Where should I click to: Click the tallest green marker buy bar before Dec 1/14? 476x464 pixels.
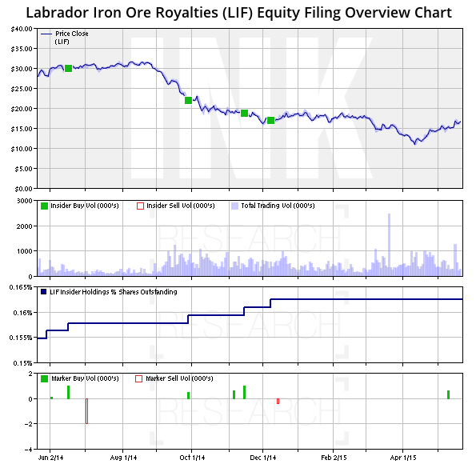244,392
